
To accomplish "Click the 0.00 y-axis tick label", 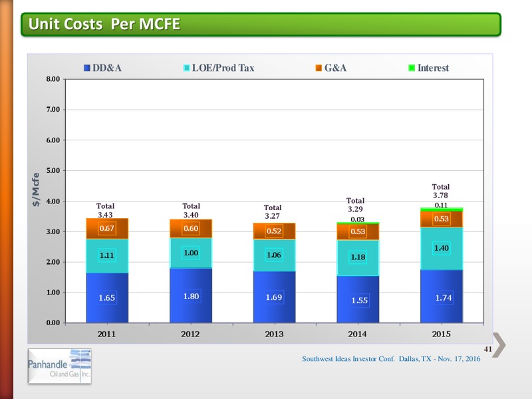I will 53,323.
